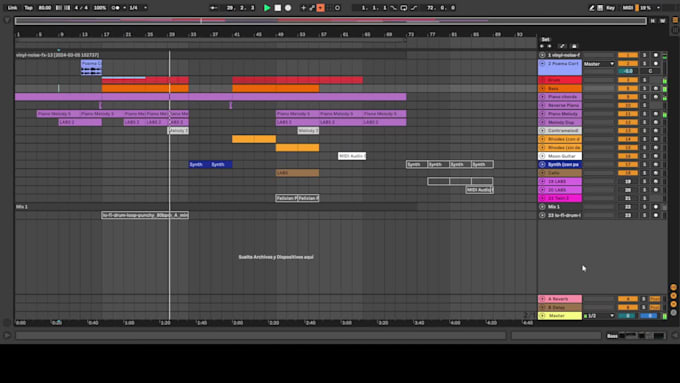680x383 pixels.
Task: Toggle the Punch-Out switch
Action: point(414,8)
